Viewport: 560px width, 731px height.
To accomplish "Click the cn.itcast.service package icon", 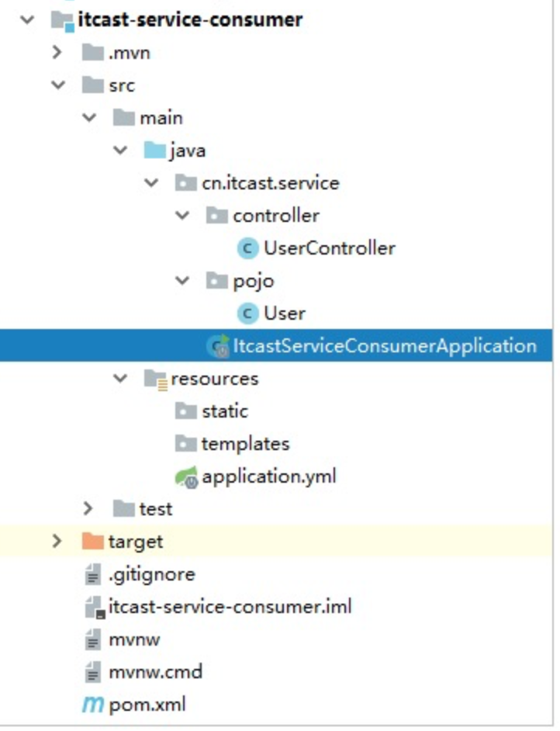I will tap(186, 183).
